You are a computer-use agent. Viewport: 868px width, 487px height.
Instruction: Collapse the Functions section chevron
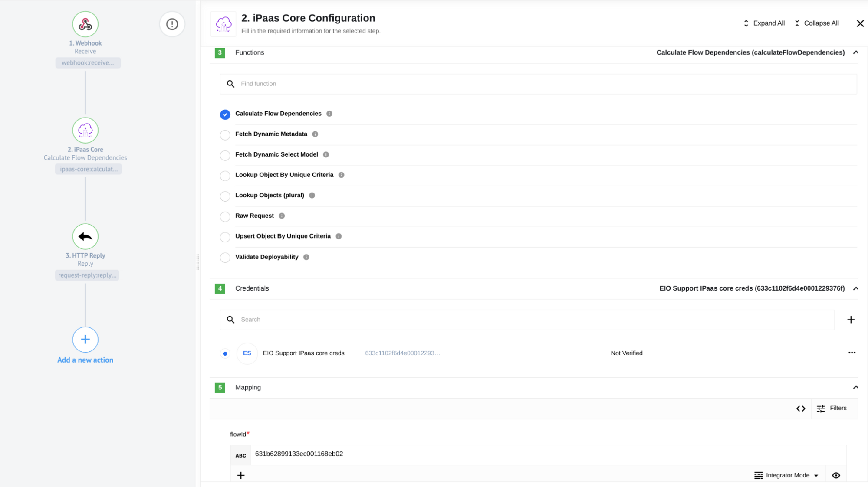[x=855, y=52]
